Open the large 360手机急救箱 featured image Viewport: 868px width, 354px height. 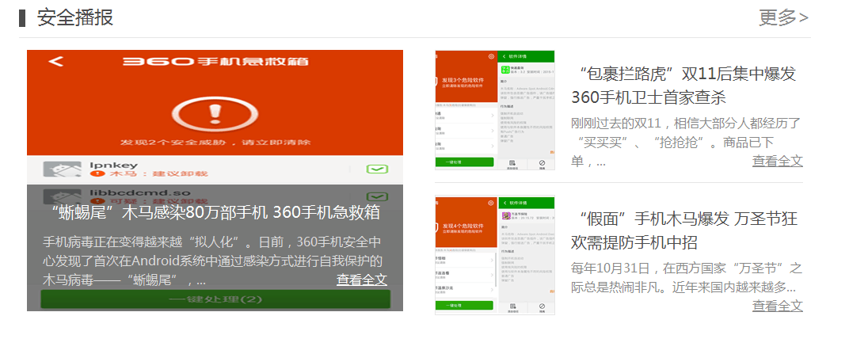pos(215,181)
